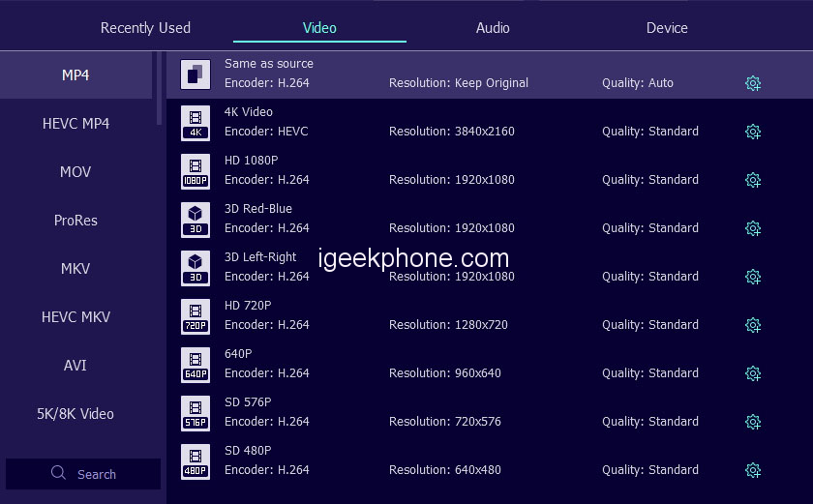Open settings gear for 4K Video preset
The height and width of the screenshot is (504, 813).
753,132
